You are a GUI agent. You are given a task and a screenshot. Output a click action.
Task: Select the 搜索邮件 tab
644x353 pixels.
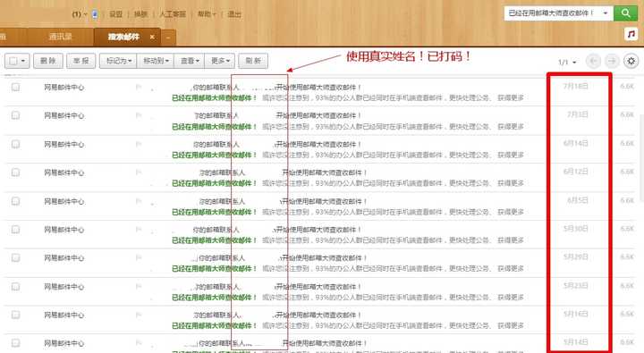pos(123,37)
